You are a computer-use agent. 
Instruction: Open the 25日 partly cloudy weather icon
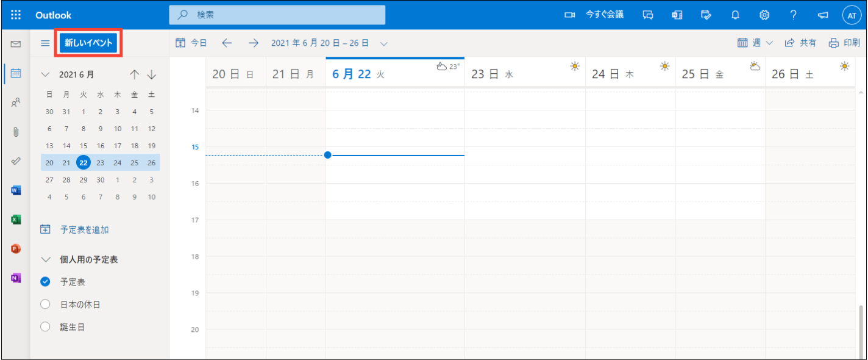[x=755, y=66]
